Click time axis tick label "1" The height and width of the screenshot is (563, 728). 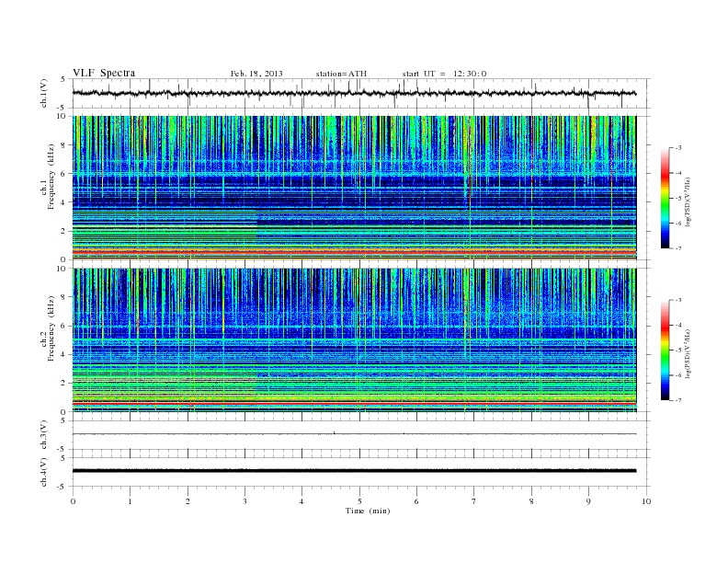pos(130,501)
